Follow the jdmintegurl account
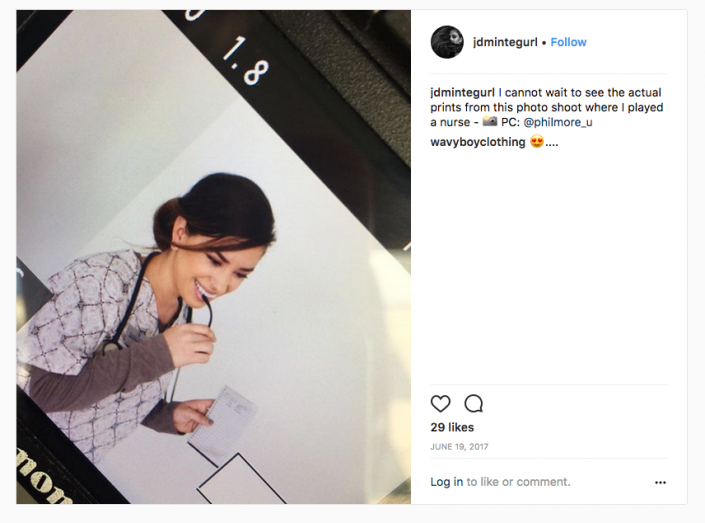The height and width of the screenshot is (523, 705). tap(568, 42)
